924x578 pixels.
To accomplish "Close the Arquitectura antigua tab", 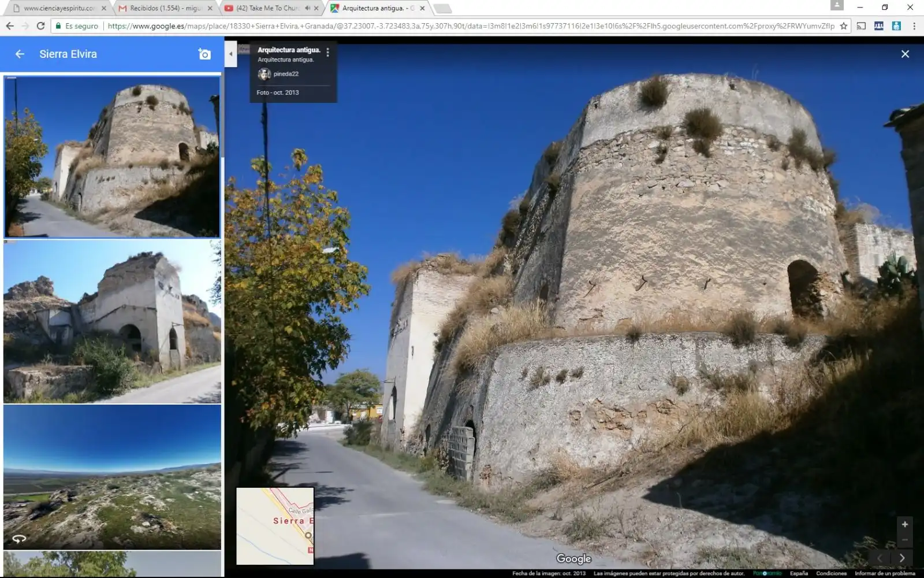I will [x=422, y=8].
